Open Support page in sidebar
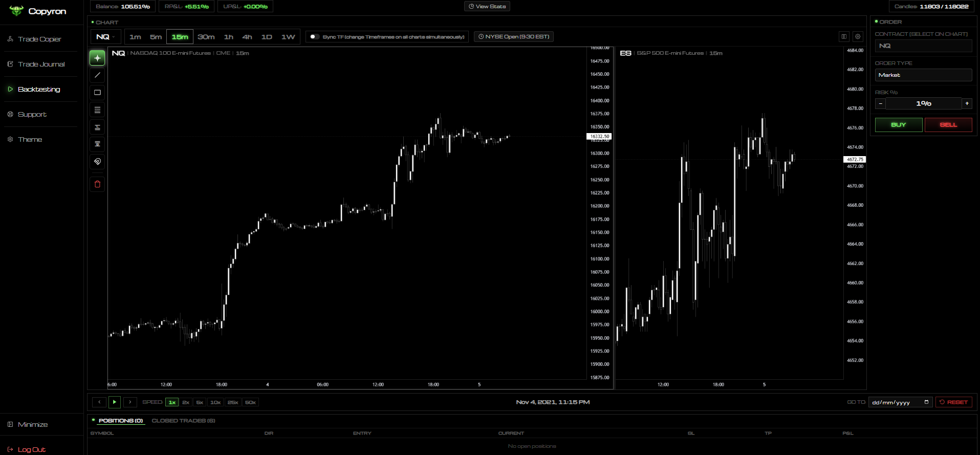 32,114
